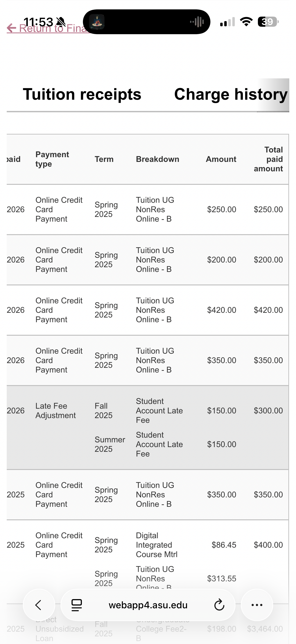Click the Return to Finances back link
The image size is (296, 644).
tap(47, 28)
